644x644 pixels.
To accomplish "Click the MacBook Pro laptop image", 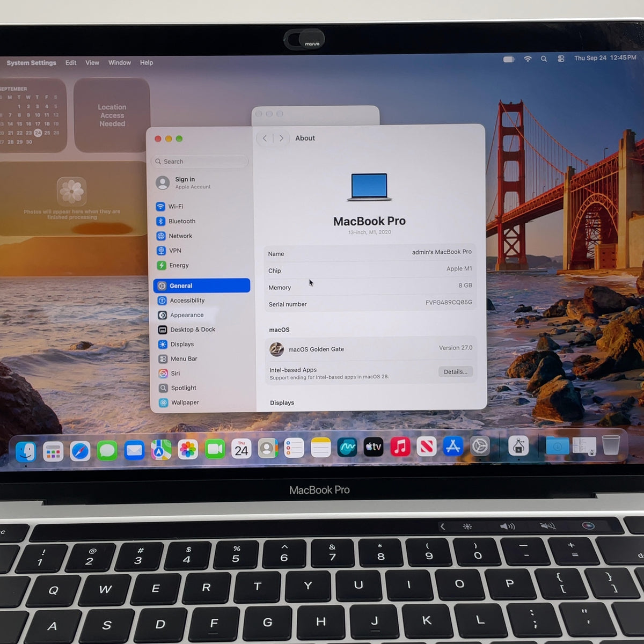I will tap(369, 187).
